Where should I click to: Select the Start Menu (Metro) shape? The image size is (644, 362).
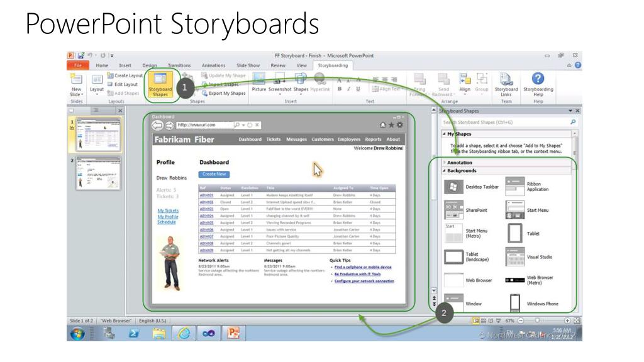[466, 234]
